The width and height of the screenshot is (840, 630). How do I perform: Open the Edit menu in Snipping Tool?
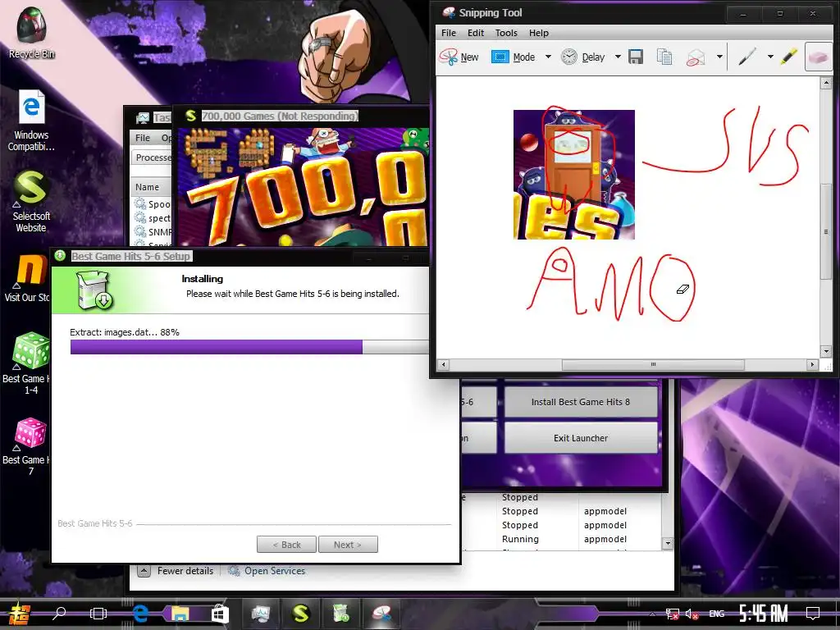pyautogui.click(x=476, y=33)
